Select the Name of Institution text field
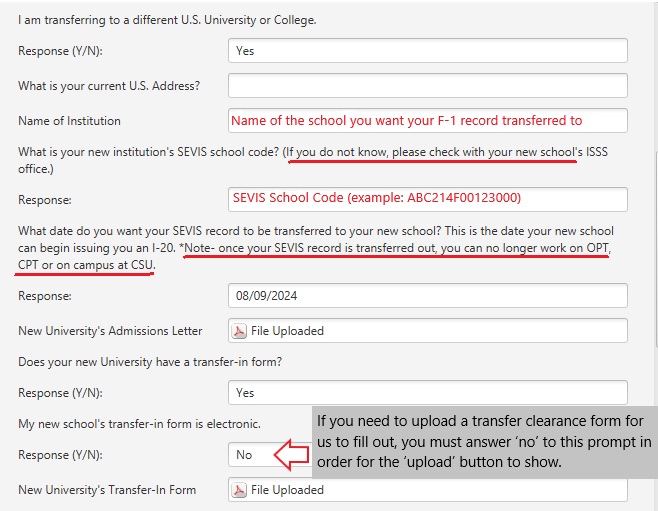The height and width of the screenshot is (511, 658). 427,121
